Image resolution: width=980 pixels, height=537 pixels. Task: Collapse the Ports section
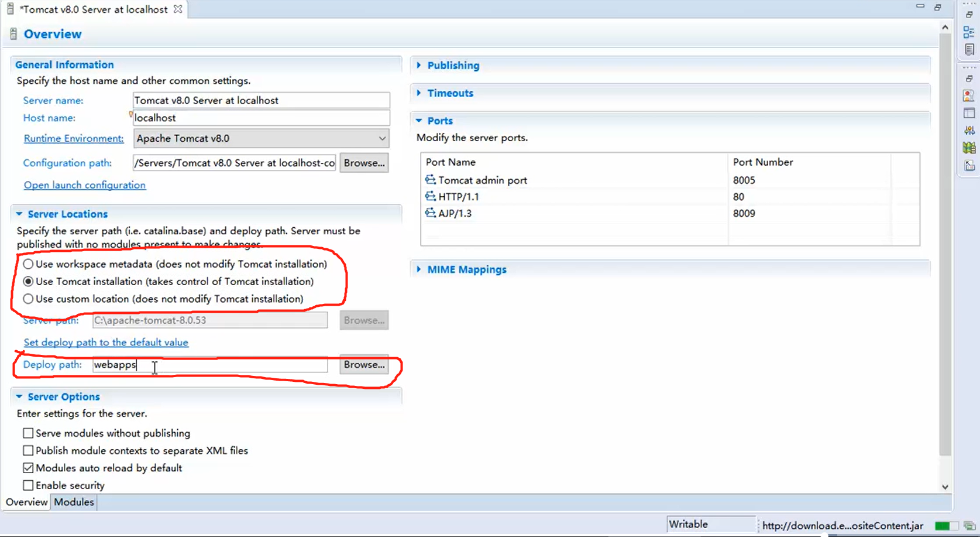point(419,120)
